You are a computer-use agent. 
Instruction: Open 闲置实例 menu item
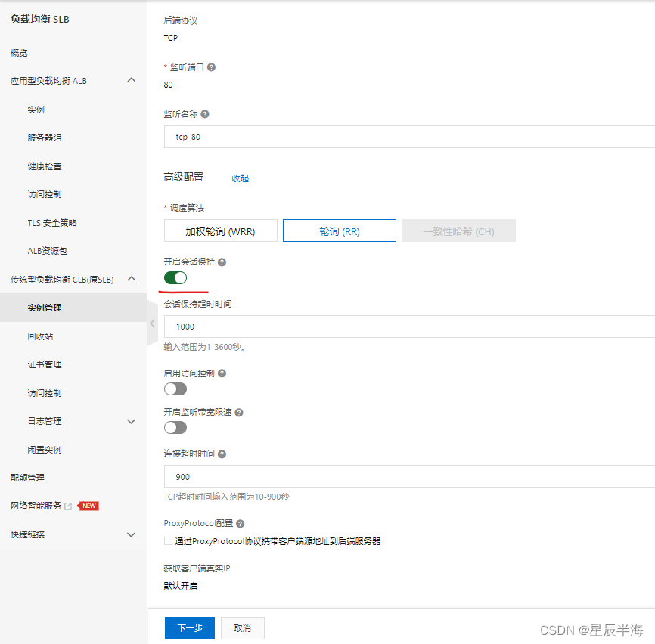pyautogui.click(x=45, y=450)
